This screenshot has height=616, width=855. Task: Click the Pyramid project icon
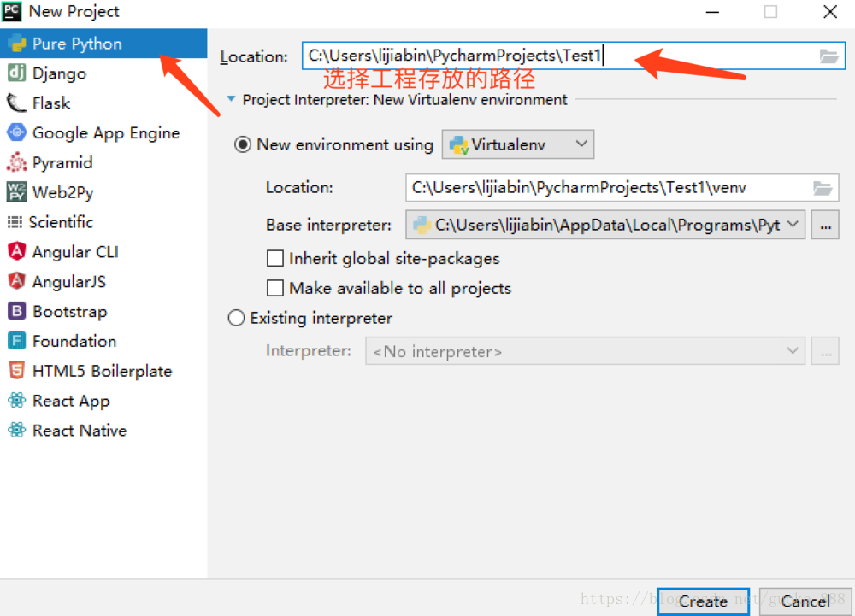pos(16,161)
